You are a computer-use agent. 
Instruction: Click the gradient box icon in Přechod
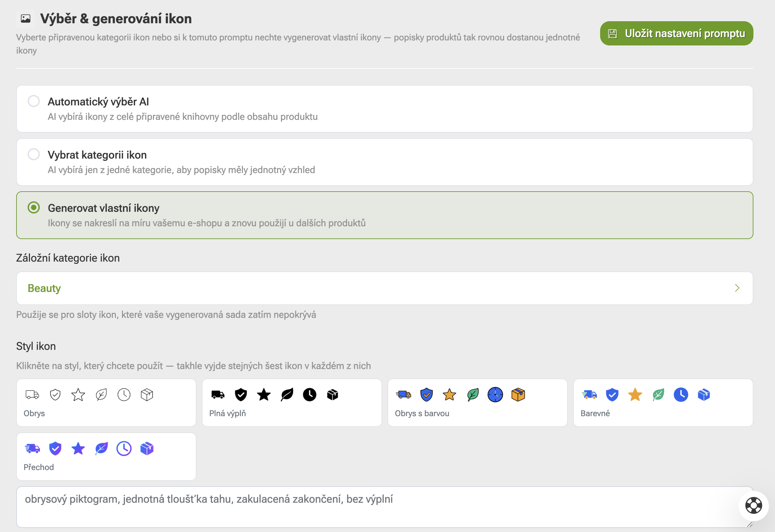(x=147, y=448)
